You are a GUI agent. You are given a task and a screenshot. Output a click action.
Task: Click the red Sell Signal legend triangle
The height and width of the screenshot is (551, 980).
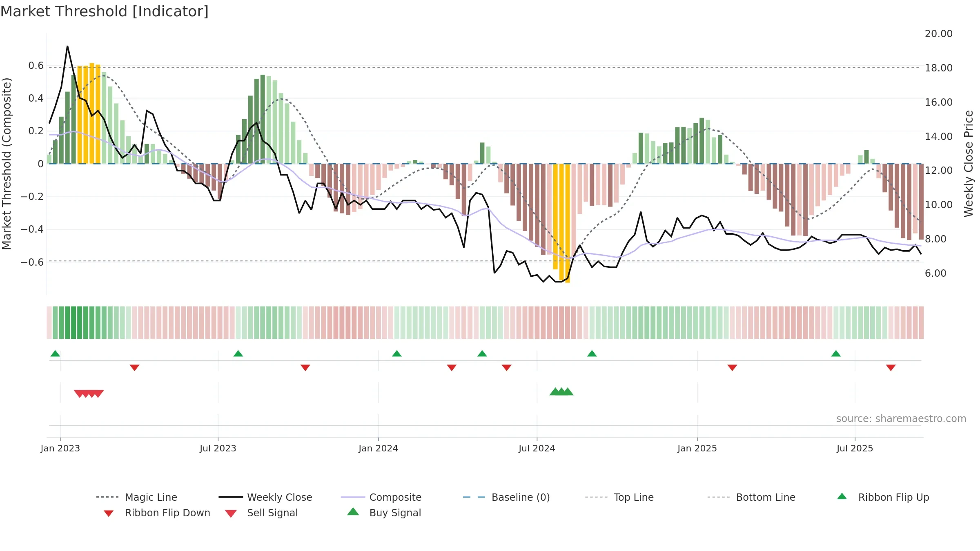(231, 513)
